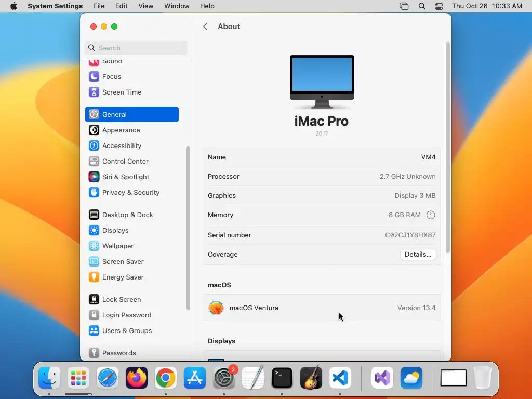Screen dimensions: 532x399
Task: Open minimized window in the Dock
Action: (x=453, y=378)
